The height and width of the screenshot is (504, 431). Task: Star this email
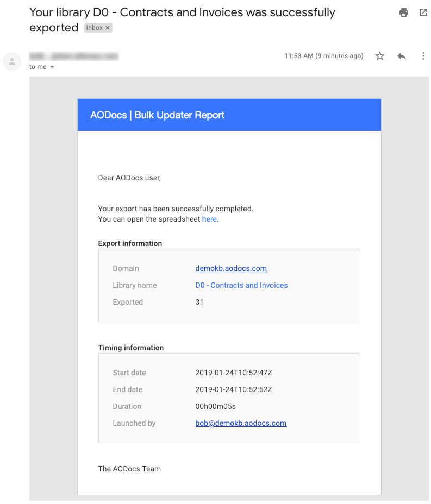tap(380, 56)
